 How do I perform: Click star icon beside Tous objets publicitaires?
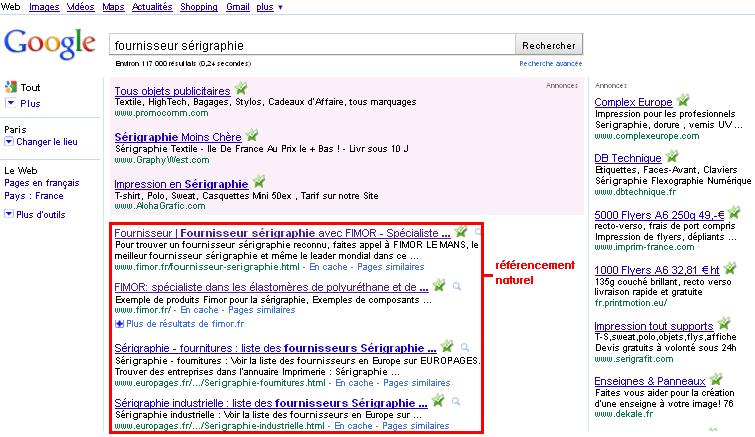[241, 89]
